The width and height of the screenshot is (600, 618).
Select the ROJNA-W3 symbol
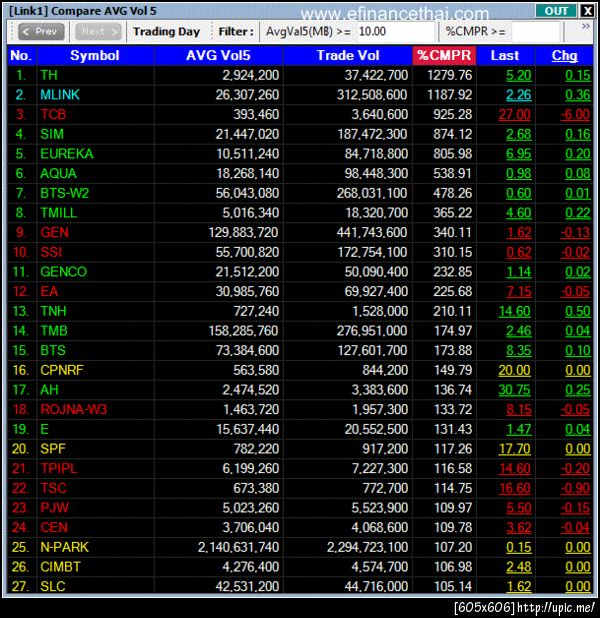tap(73, 410)
